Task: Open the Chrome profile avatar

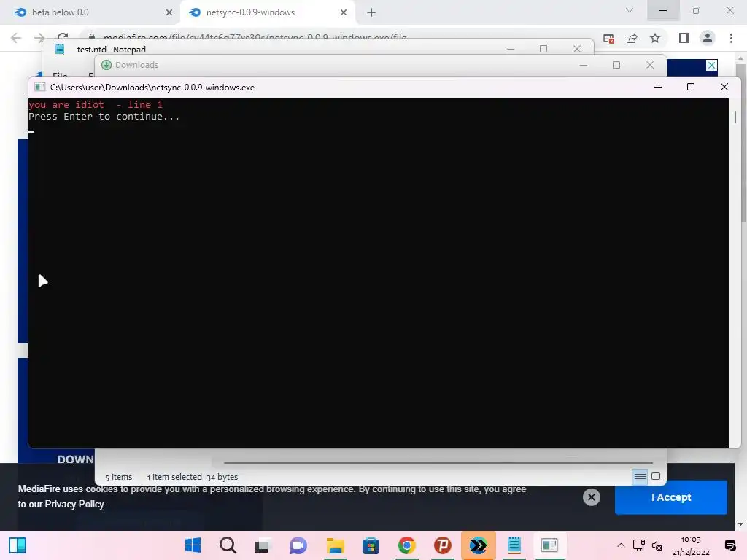Action: tap(708, 38)
